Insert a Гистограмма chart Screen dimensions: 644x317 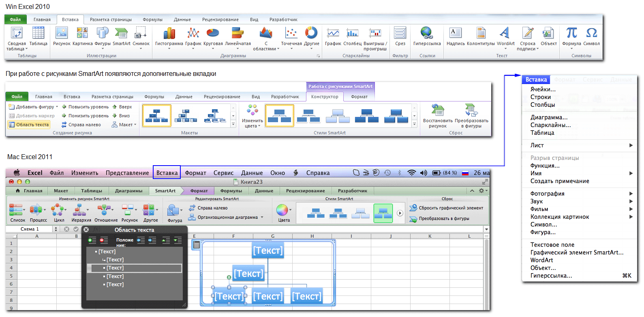pos(169,38)
